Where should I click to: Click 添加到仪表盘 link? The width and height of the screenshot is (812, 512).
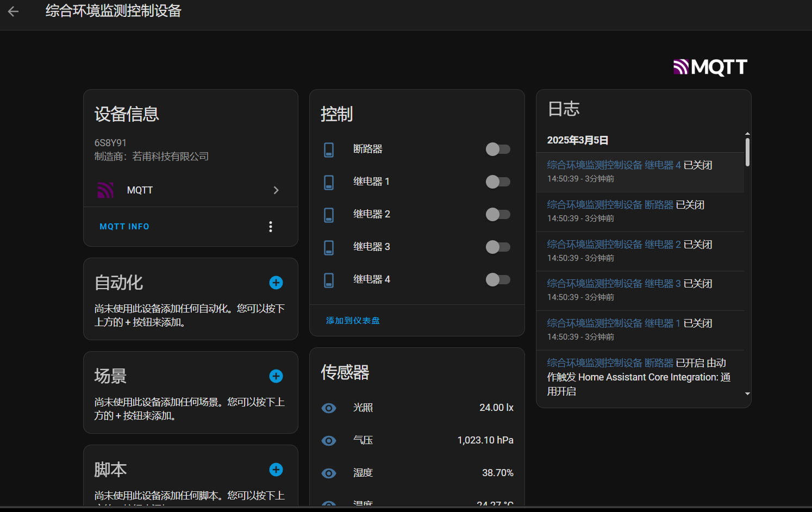click(353, 321)
